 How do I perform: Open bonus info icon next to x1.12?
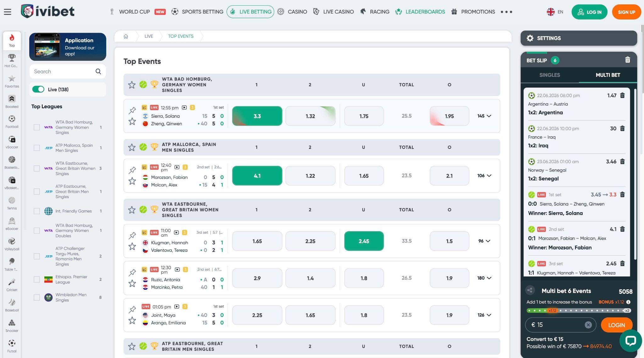(628, 302)
